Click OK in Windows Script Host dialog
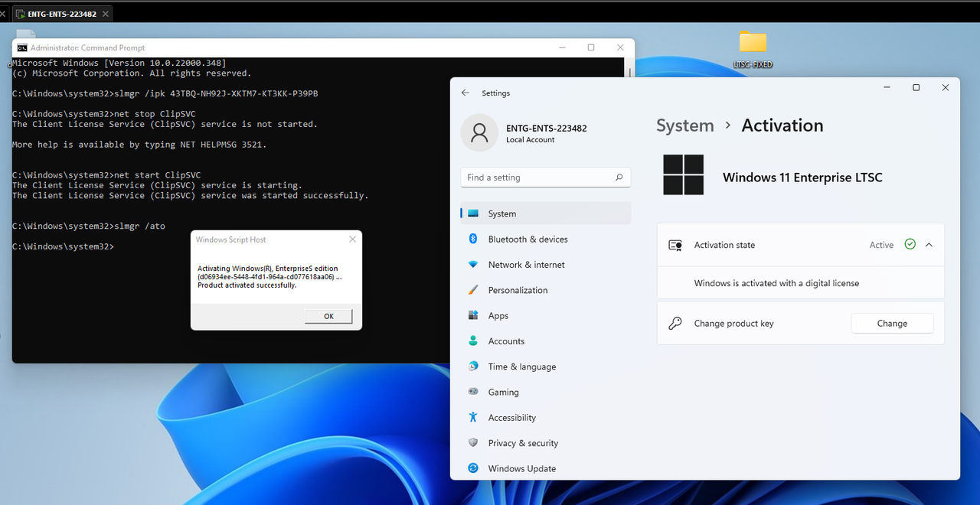This screenshot has height=505, width=980. coord(328,316)
